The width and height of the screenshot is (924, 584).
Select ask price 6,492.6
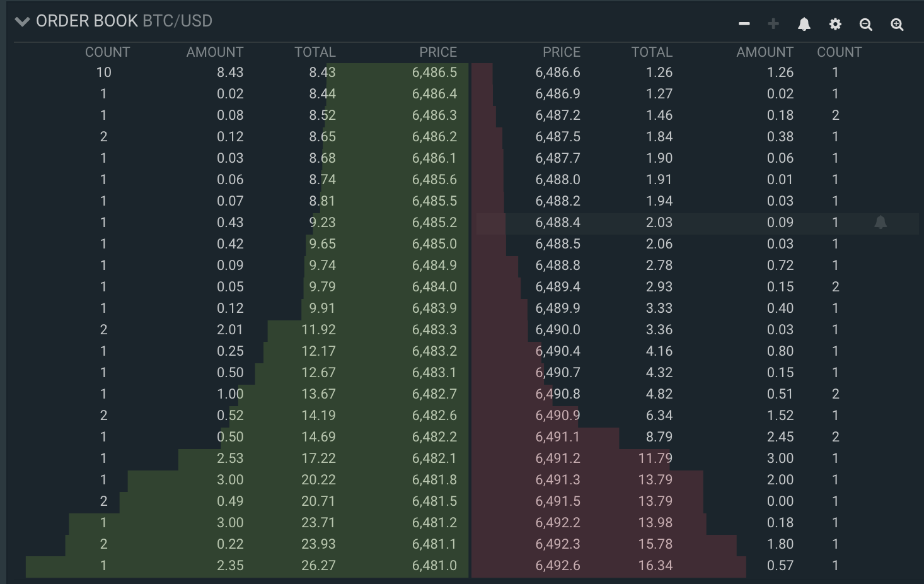(x=558, y=566)
